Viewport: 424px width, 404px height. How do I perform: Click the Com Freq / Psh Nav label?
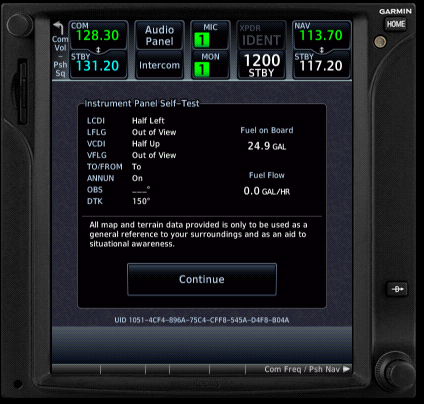pos(302,369)
